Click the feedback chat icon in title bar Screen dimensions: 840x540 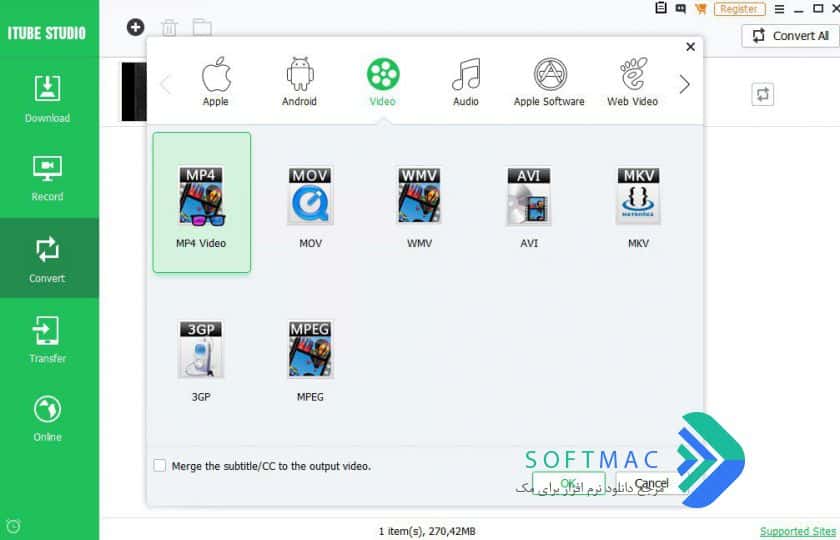(680, 9)
